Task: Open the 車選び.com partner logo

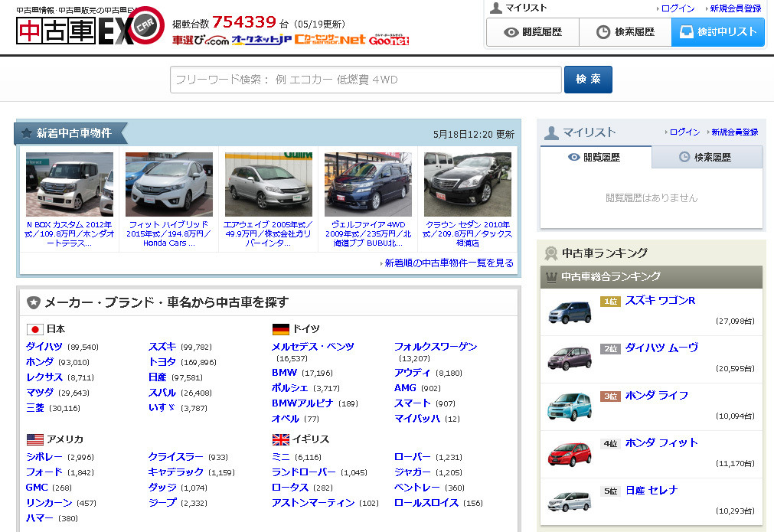Action: tap(201, 40)
